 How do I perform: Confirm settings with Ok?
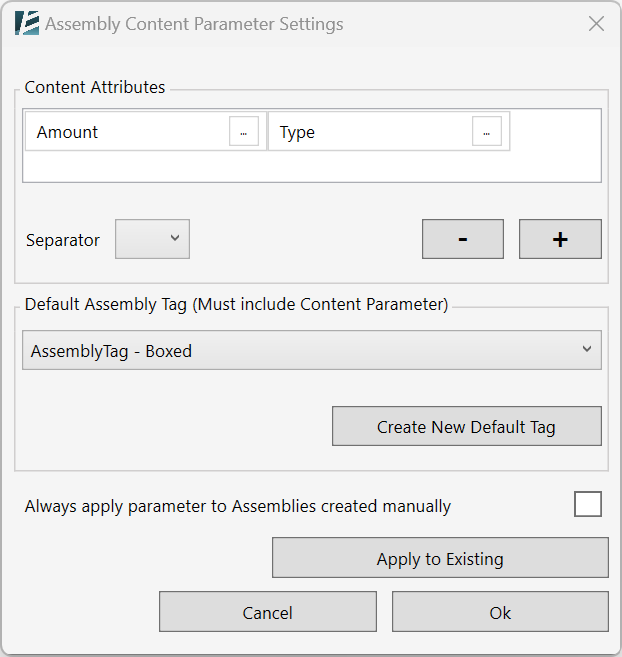coord(500,612)
